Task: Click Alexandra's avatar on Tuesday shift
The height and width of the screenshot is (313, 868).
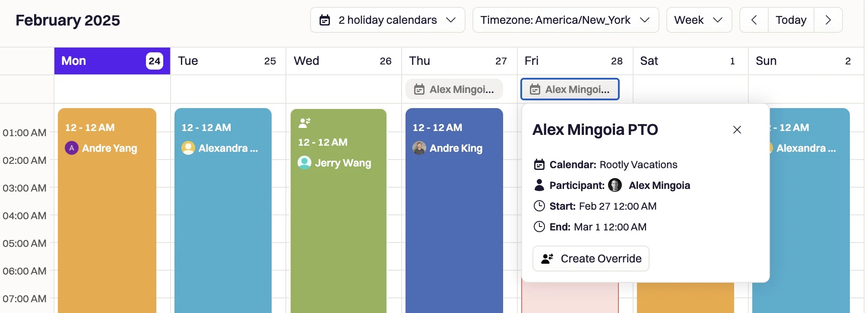Action: pos(188,148)
